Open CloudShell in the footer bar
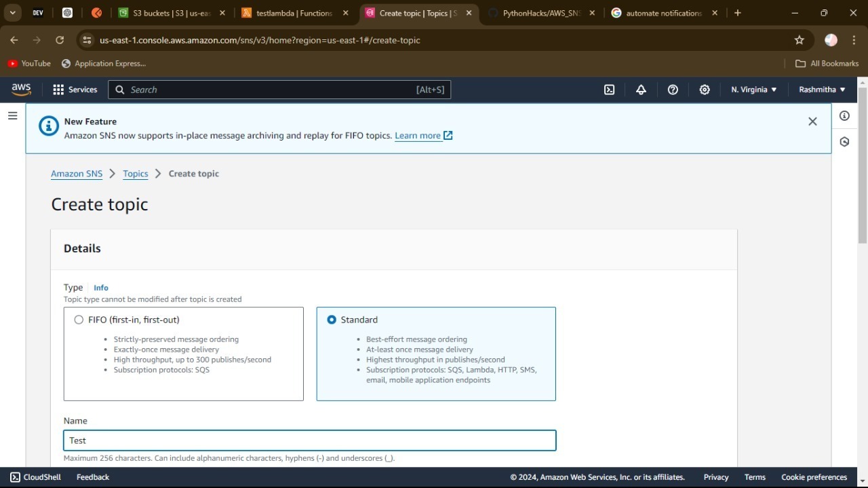868x488 pixels. pyautogui.click(x=35, y=477)
